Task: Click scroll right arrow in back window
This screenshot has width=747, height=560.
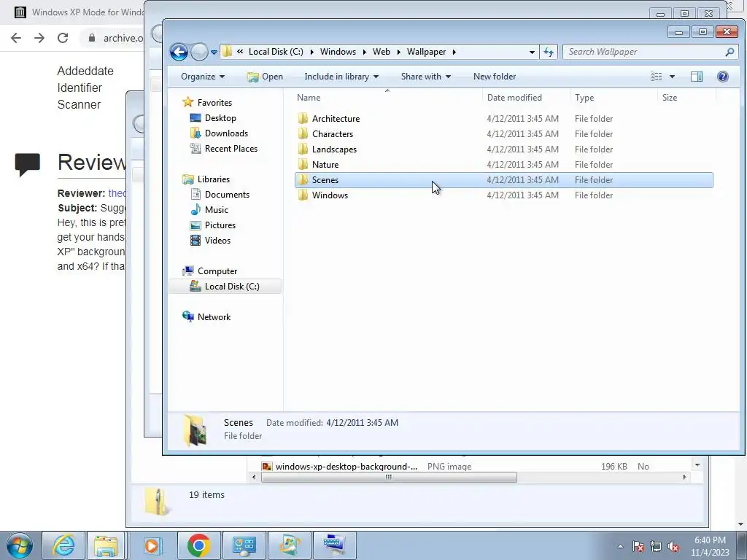Action: 684,477
